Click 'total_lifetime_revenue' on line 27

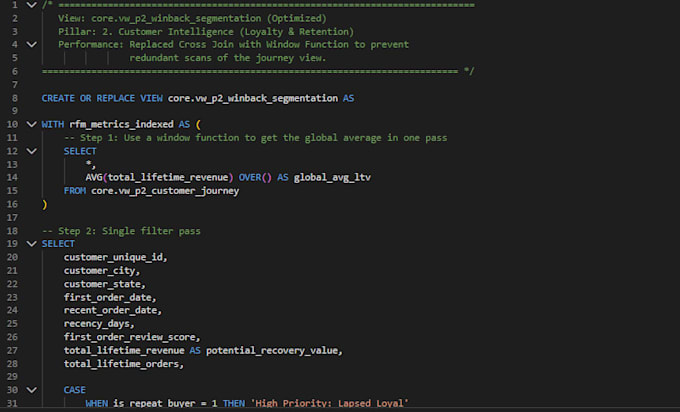coord(124,350)
